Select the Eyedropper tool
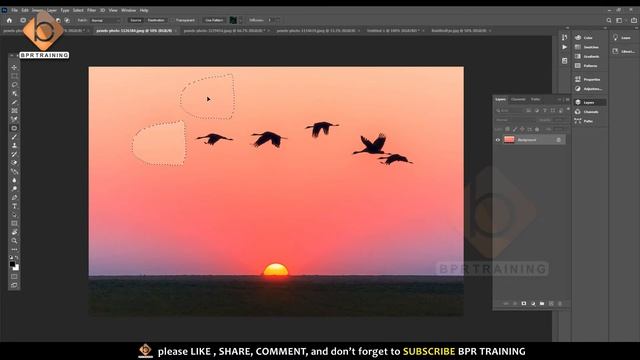The height and width of the screenshot is (360, 640). (14, 120)
